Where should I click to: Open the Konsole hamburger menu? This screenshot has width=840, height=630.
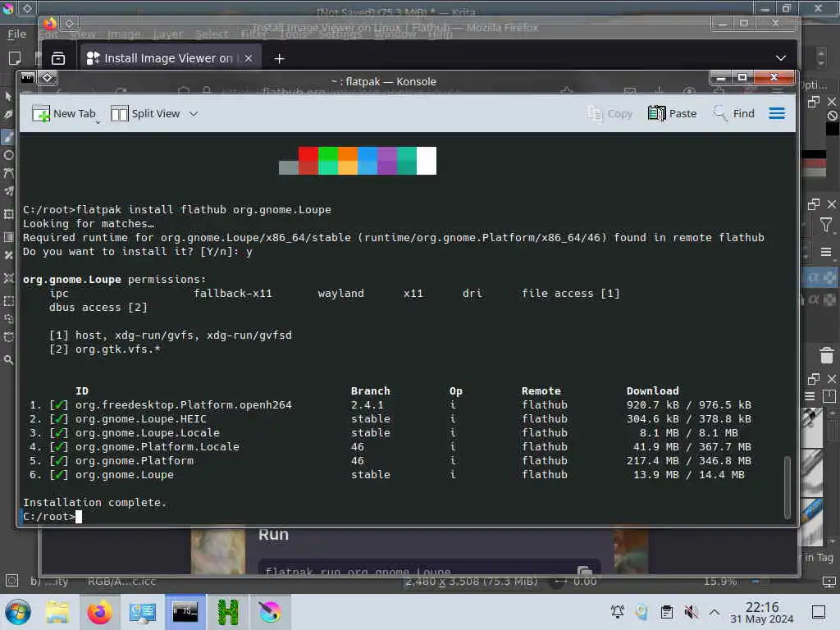click(x=777, y=113)
